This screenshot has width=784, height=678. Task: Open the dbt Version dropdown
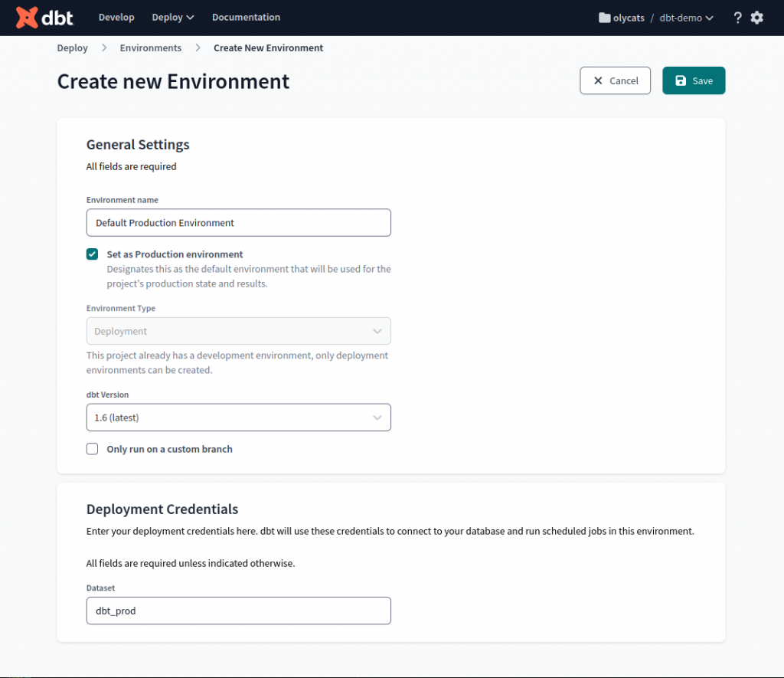[238, 418]
